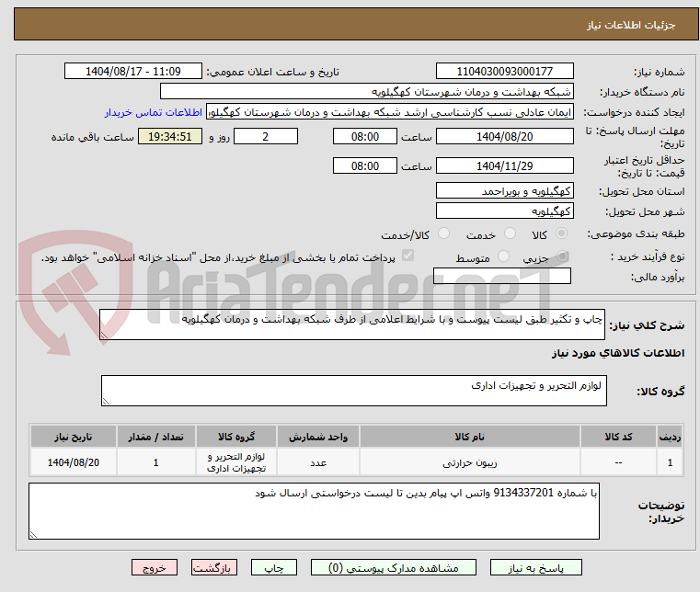Click the تاریخ نیاز column header
The width and height of the screenshot is (700, 592).
pyautogui.click(x=74, y=437)
